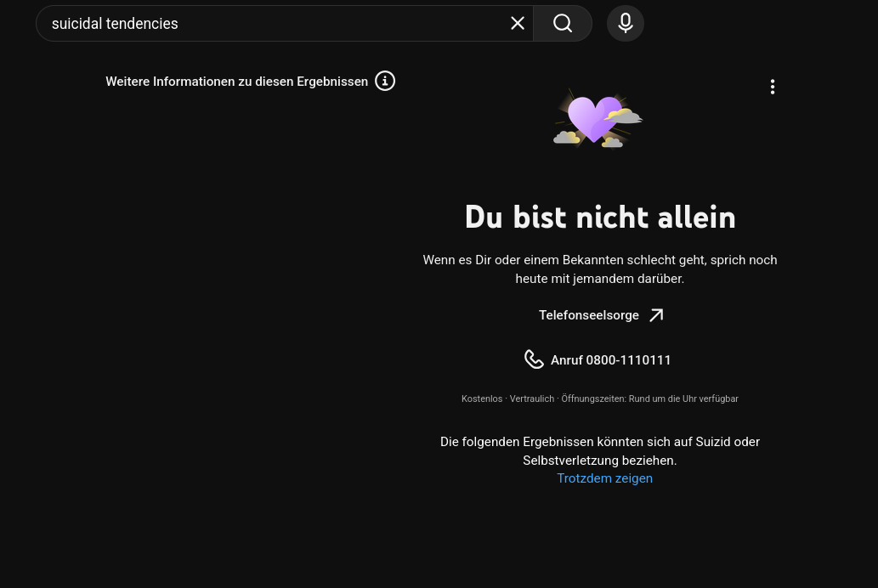This screenshot has width=878, height=588.
Task: Click 'Weitere Informationen zu diesen Ergebnissen' text
Action: [237, 82]
